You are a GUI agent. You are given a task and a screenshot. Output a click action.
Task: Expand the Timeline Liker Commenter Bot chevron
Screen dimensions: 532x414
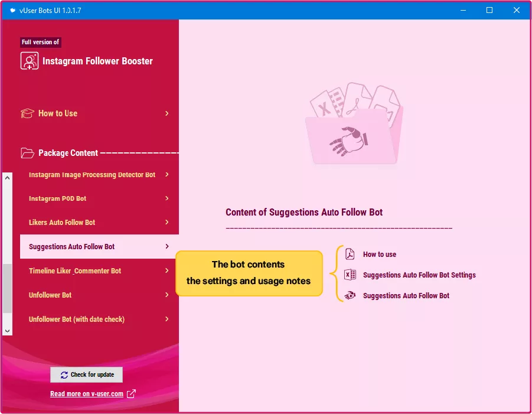click(167, 270)
